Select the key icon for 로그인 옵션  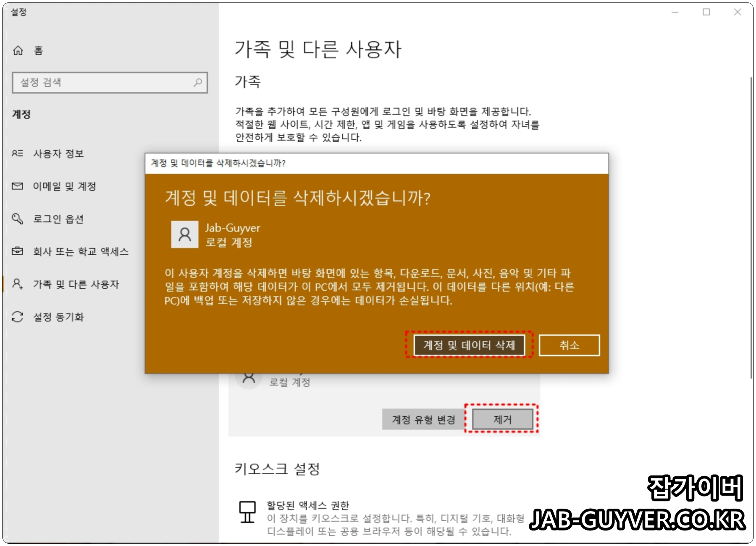pyautogui.click(x=17, y=219)
